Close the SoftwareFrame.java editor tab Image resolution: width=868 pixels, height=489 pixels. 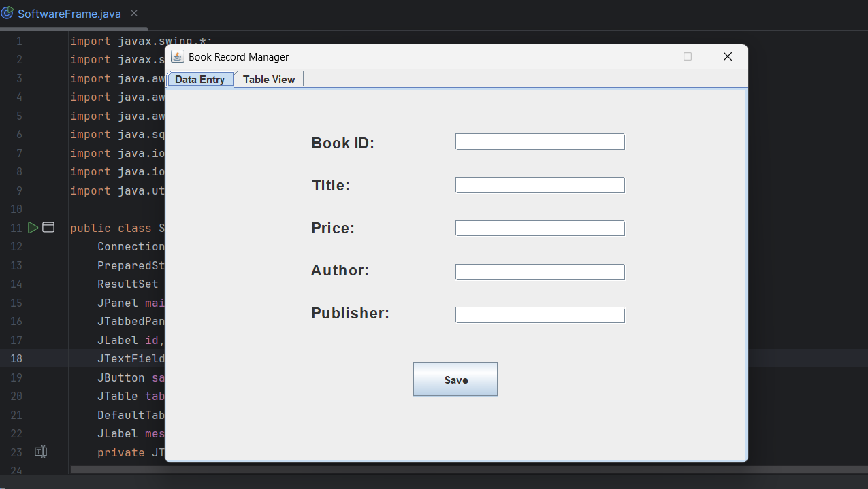point(134,14)
